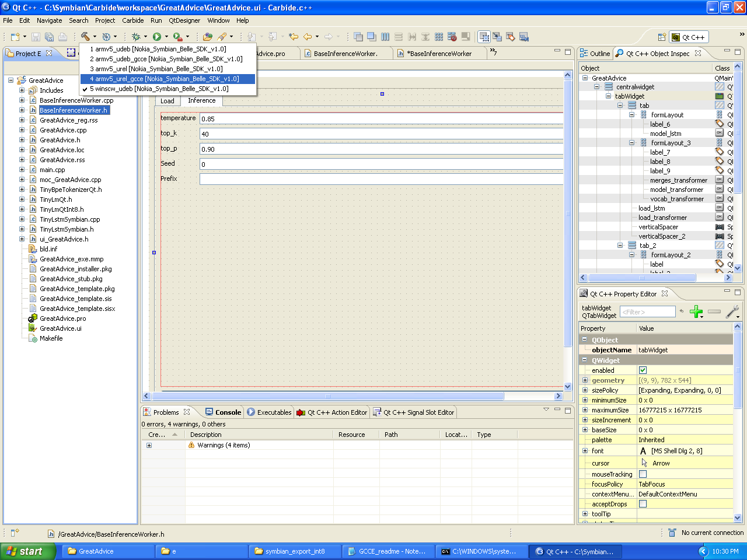Open GCCE_readme Notepad taskbar button
This screenshot has width=747, height=560.
(387, 551)
